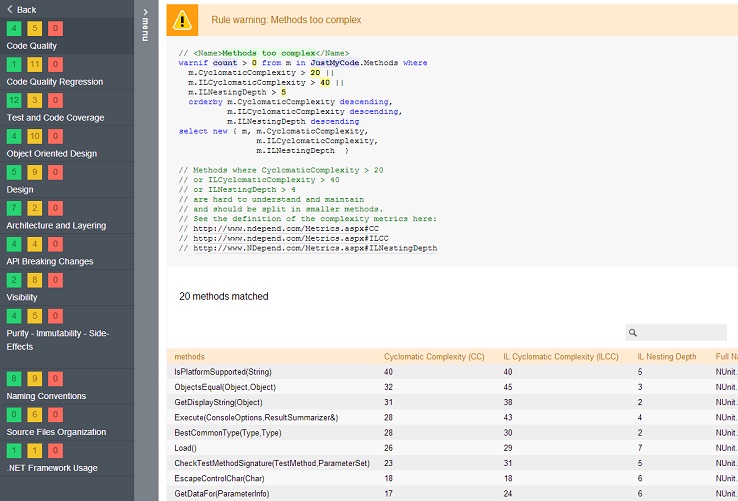Click yellow badge 10 above Object Oriented Design
The width and height of the screenshot is (738, 501).
(x=34, y=136)
